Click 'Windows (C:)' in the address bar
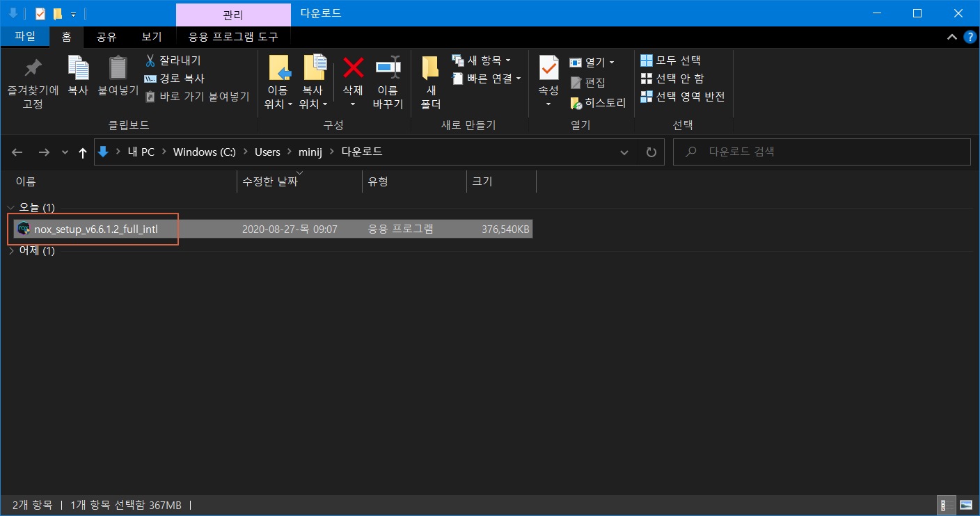Screen dimensions: 980x516 pos(205,152)
